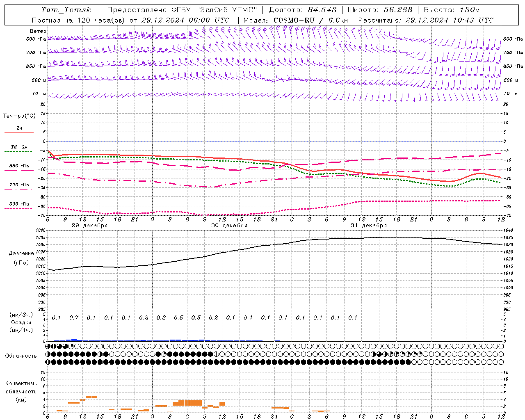525x420 pixels.
Task: Click the Осадки precipitation label
Action: click(x=21, y=322)
